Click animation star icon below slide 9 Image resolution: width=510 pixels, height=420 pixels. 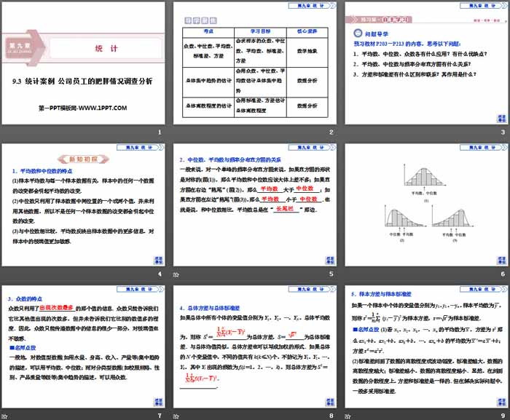tap(348, 415)
